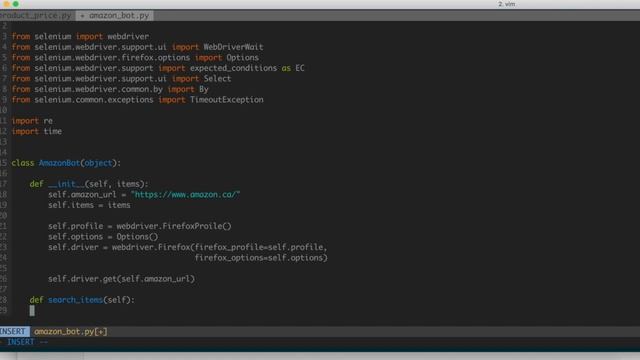This screenshot has width=640, height=360.
Task: Click the 'AmazonBot' class name
Action: (59, 163)
